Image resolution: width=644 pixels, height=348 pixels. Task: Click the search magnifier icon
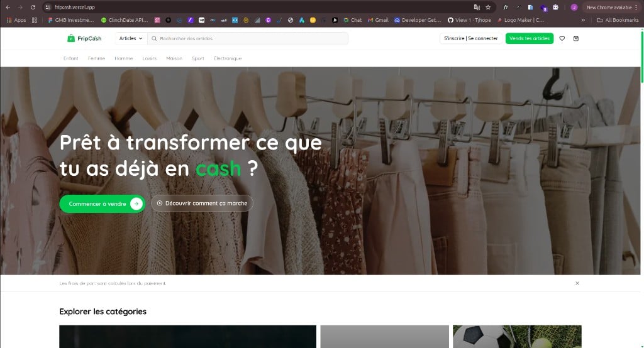pos(154,38)
